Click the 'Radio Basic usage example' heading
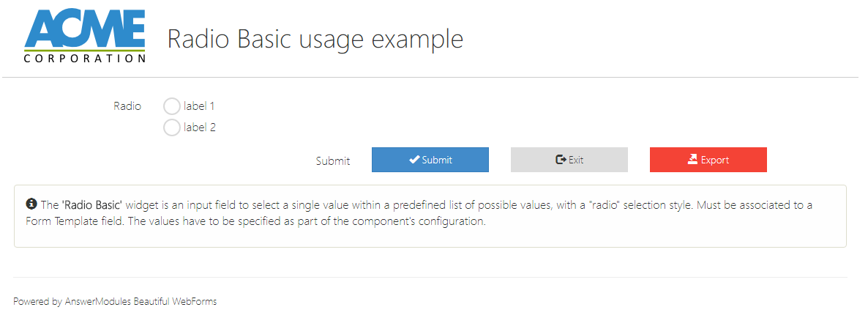The image size is (868, 329). click(315, 39)
